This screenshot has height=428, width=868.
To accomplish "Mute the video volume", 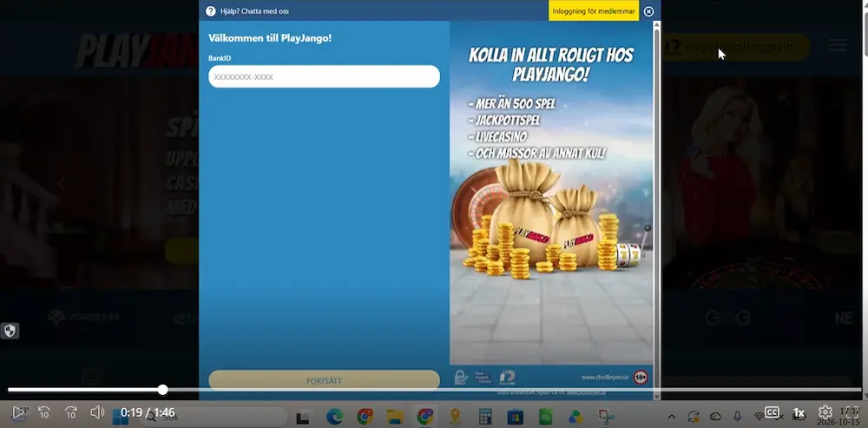I will 97,412.
